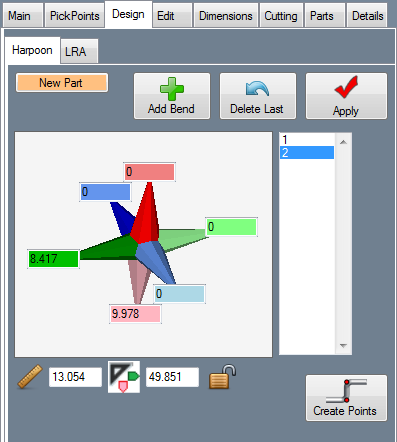Click the bend angle direction icon
Viewport: 397px width, 442px height.
(x=124, y=377)
